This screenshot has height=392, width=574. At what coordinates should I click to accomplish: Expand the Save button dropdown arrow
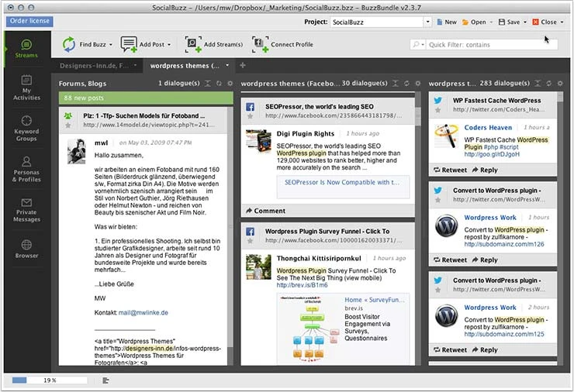524,22
